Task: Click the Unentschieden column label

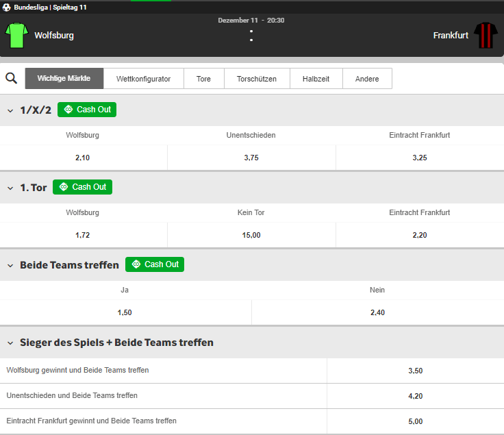Action: click(x=251, y=135)
